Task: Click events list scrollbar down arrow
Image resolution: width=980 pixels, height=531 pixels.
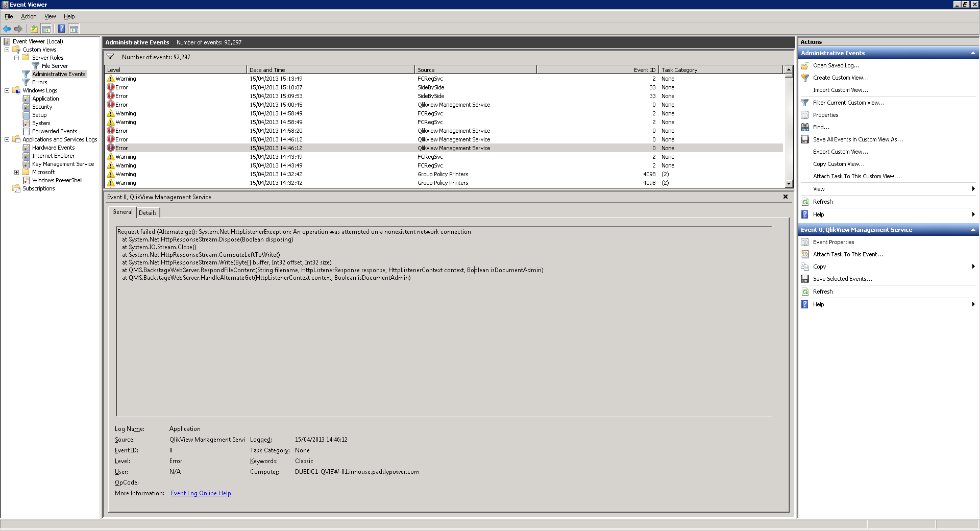Action: 789,183
